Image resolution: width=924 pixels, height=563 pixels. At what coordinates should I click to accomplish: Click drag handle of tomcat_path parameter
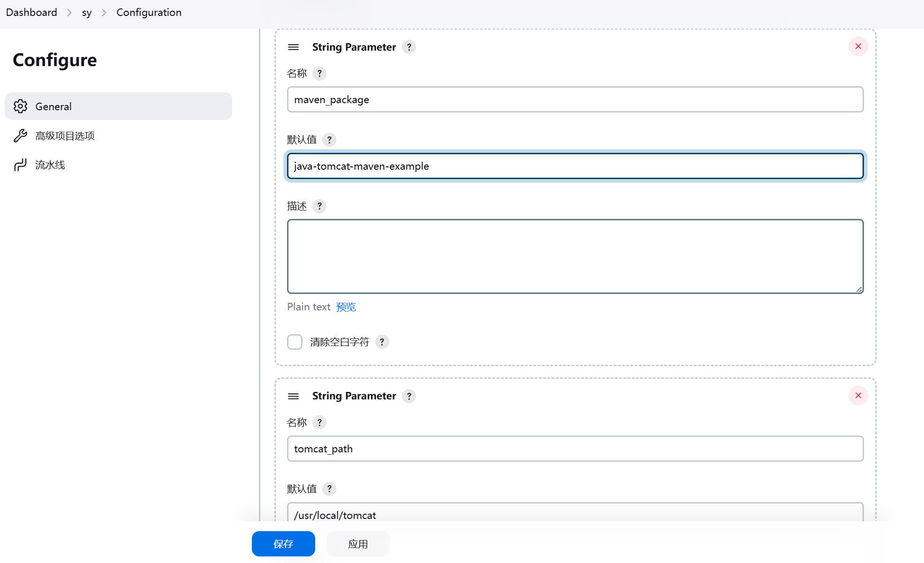[x=293, y=396]
